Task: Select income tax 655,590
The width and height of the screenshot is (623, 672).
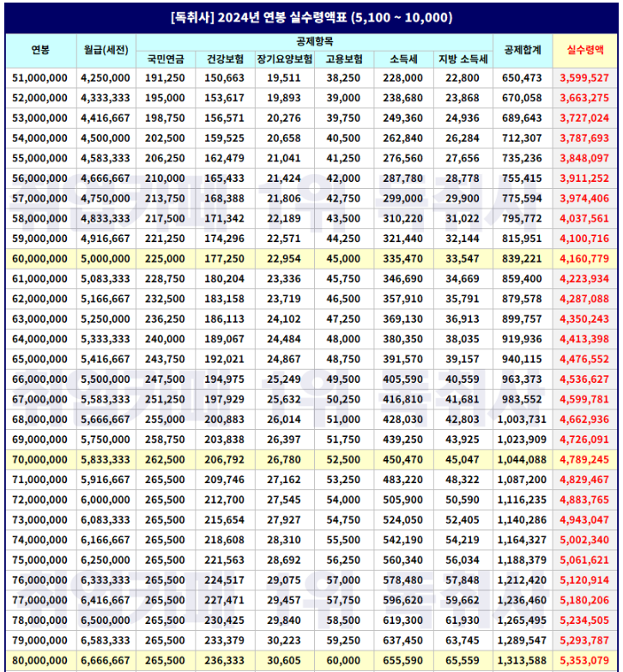Action: click(x=402, y=661)
